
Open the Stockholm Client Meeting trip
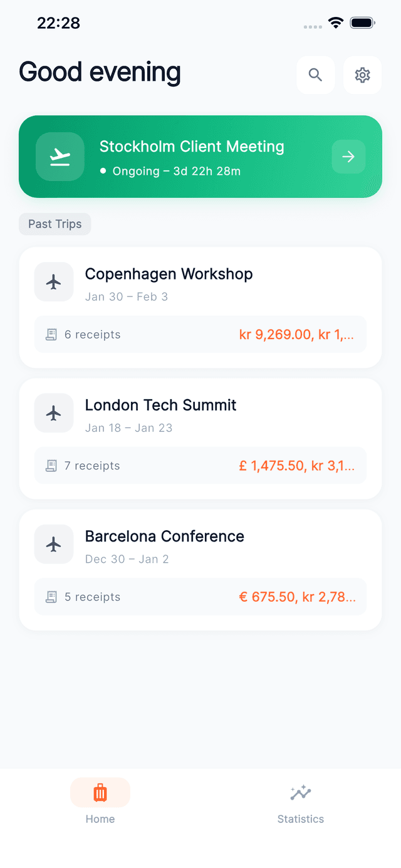tap(192, 147)
